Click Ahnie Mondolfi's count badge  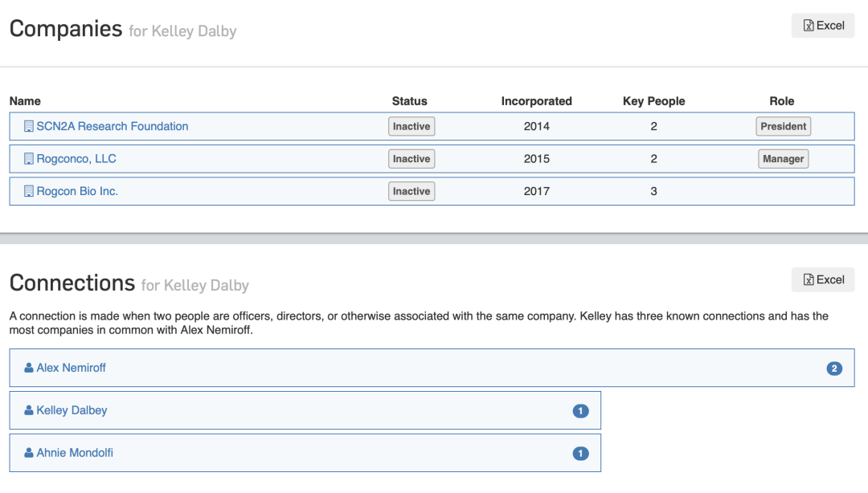580,454
